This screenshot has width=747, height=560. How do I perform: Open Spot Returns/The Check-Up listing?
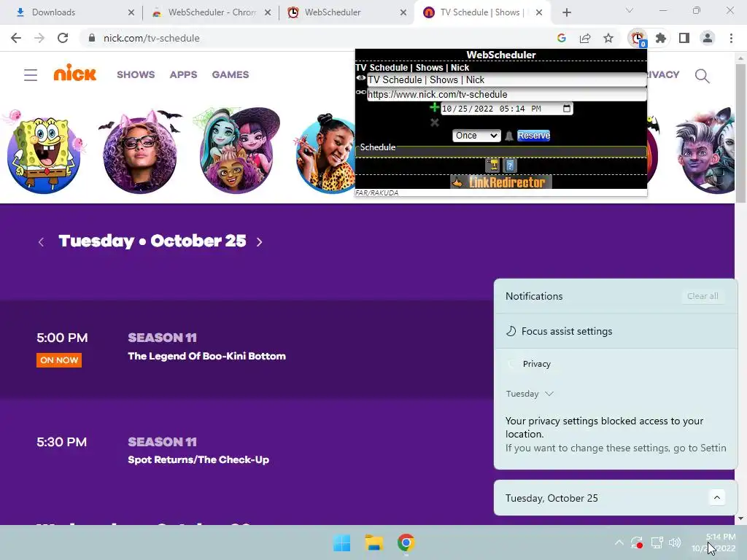[x=198, y=460]
